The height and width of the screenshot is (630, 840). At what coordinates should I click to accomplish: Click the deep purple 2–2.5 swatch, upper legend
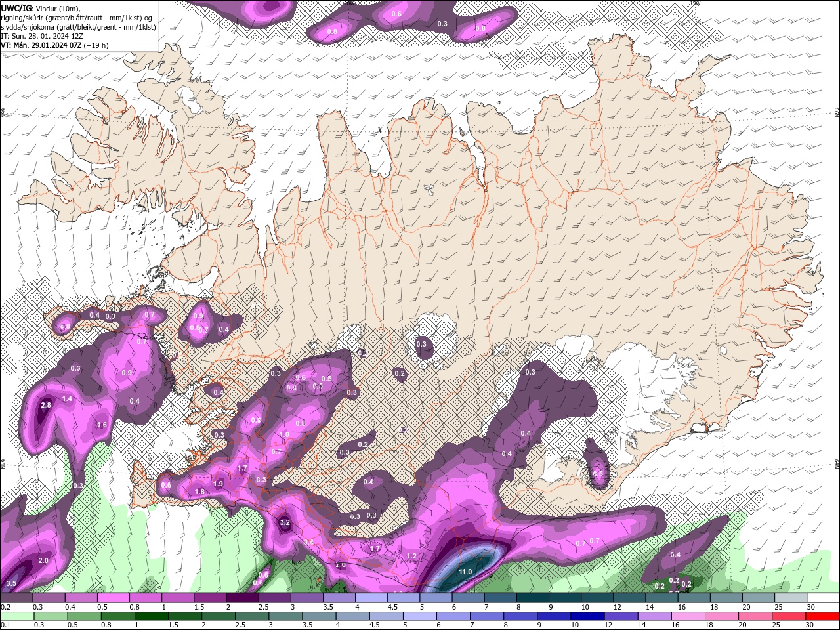[x=242, y=598]
